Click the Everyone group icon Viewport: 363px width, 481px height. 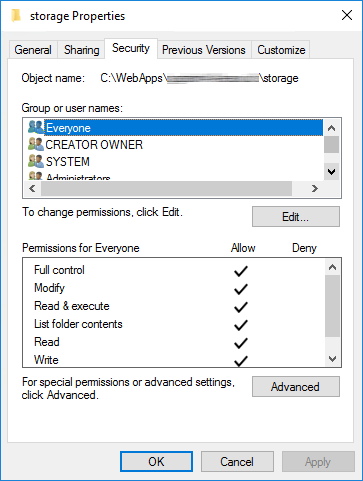pos(36,127)
